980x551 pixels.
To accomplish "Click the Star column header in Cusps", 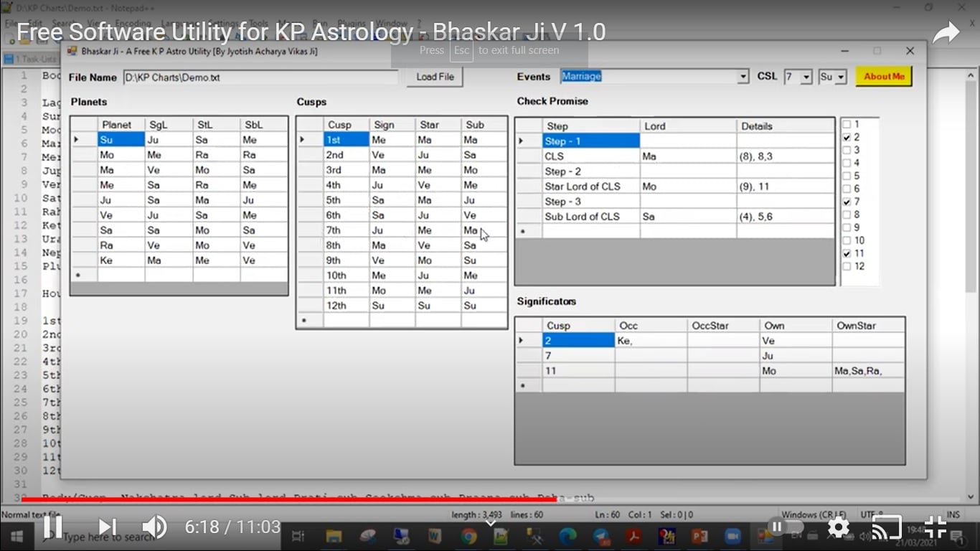I will [x=438, y=125].
